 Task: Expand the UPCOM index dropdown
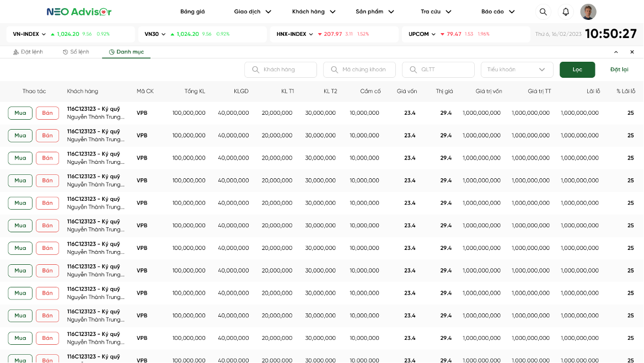tap(433, 34)
